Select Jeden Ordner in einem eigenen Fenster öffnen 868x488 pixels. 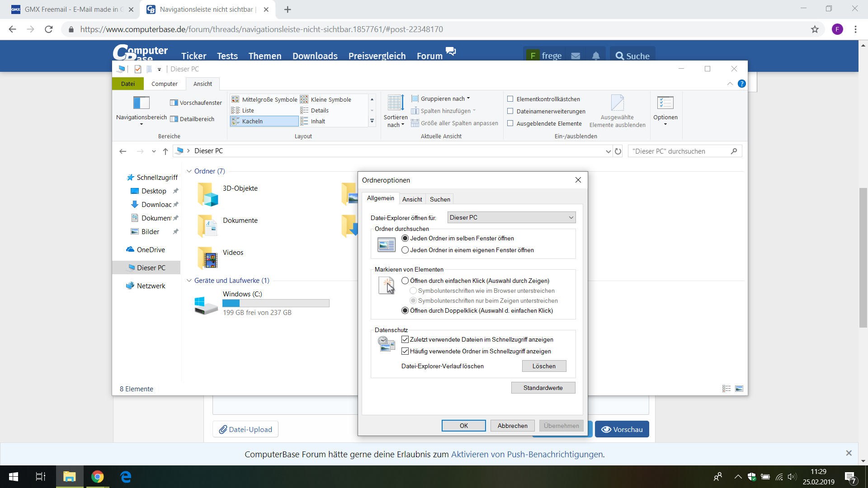[405, 250]
